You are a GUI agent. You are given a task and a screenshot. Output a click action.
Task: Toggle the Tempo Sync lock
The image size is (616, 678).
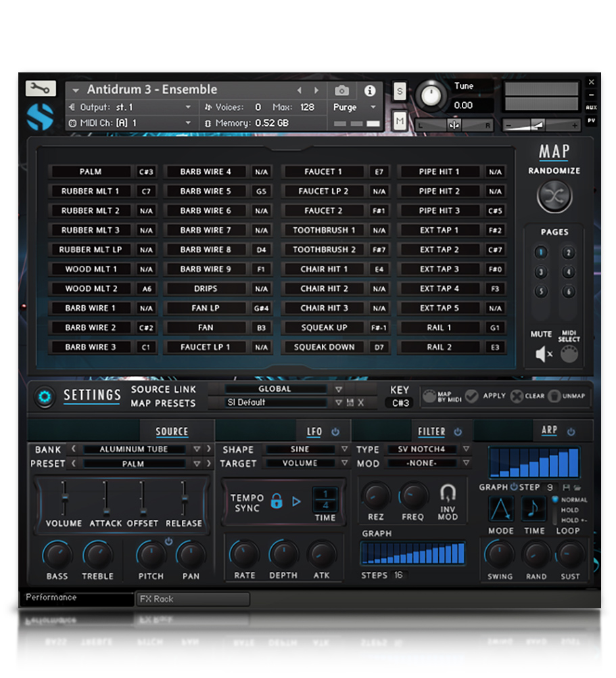pos(277,501)
